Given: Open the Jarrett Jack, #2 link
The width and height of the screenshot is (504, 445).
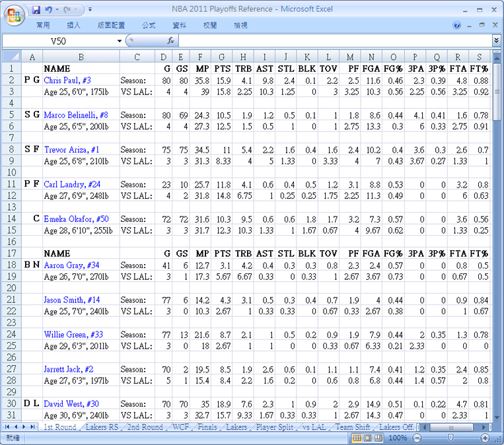Looking at the screenshot, I should click(69, 369).
